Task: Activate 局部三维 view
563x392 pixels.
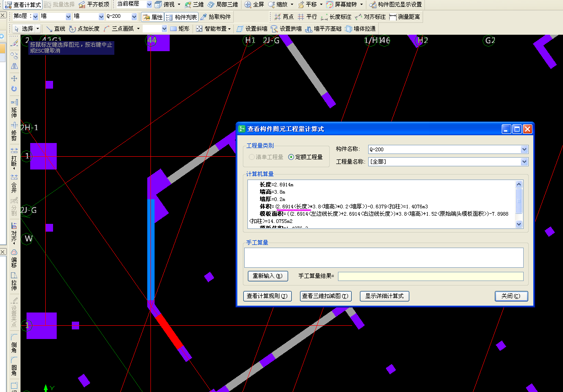Action: pos(222,5)
